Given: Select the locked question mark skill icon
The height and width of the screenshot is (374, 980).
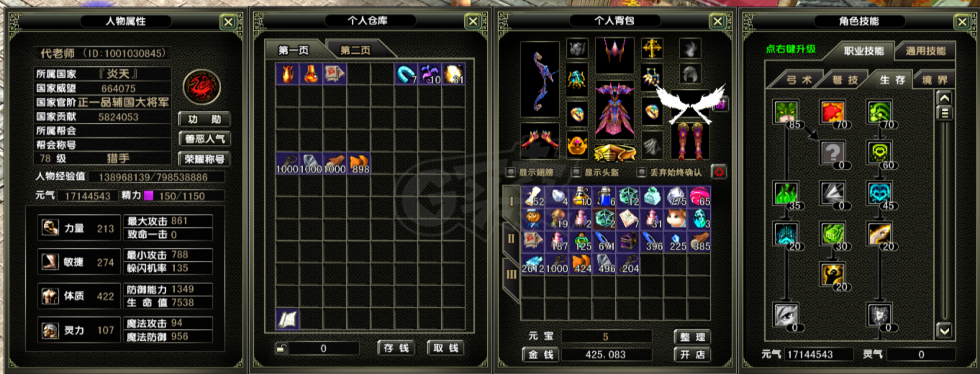Looking at the screenshot, I should click(x=832, y=152).
